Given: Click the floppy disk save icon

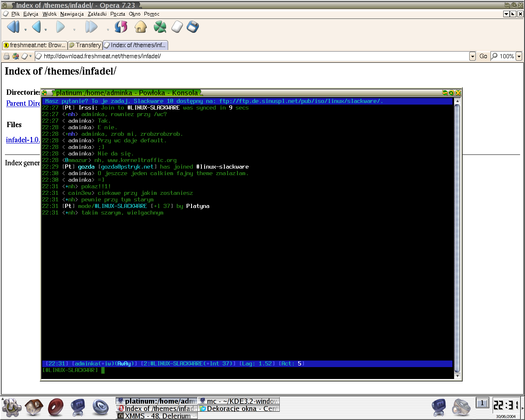Looking at the screenshot, I should (193, 27).
